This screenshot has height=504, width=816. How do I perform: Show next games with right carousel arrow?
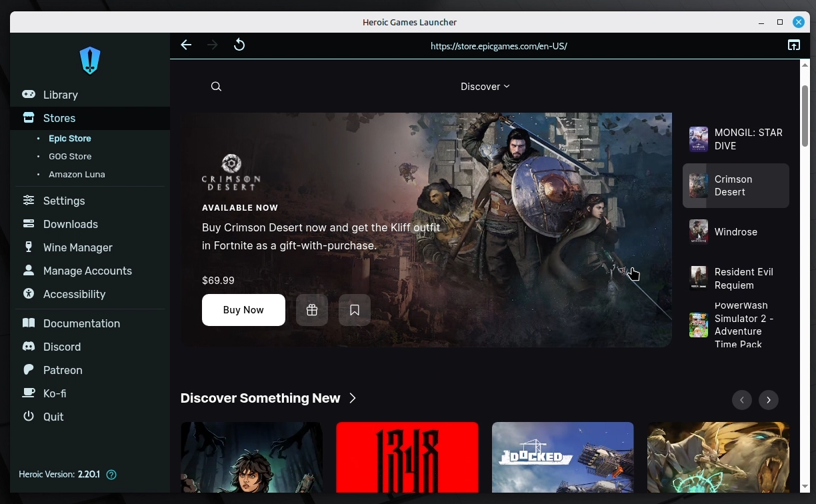coord(768,399)
